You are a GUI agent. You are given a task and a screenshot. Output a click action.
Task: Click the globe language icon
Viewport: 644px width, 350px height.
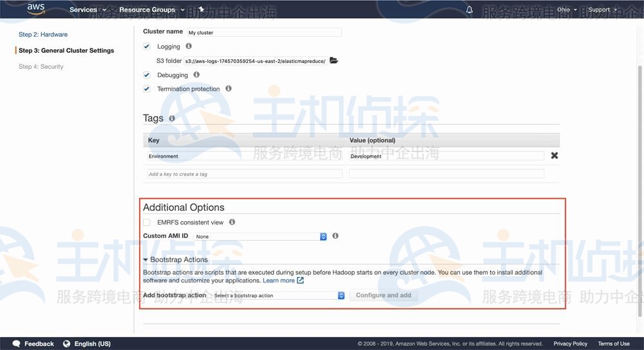point(66,344)
